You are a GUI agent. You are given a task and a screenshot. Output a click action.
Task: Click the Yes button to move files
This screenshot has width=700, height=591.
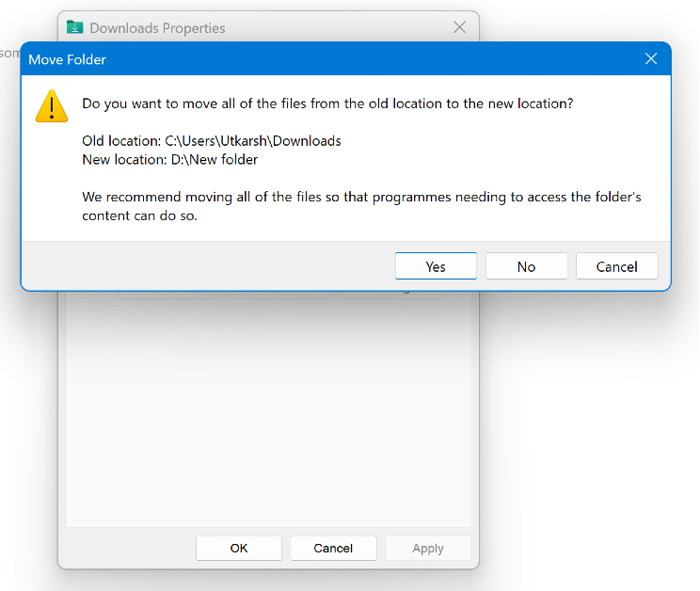point(436,266)
